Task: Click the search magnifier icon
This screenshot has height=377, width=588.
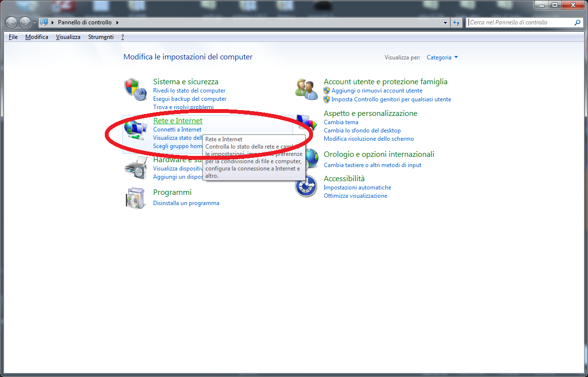Action: (x=577, y=22)
